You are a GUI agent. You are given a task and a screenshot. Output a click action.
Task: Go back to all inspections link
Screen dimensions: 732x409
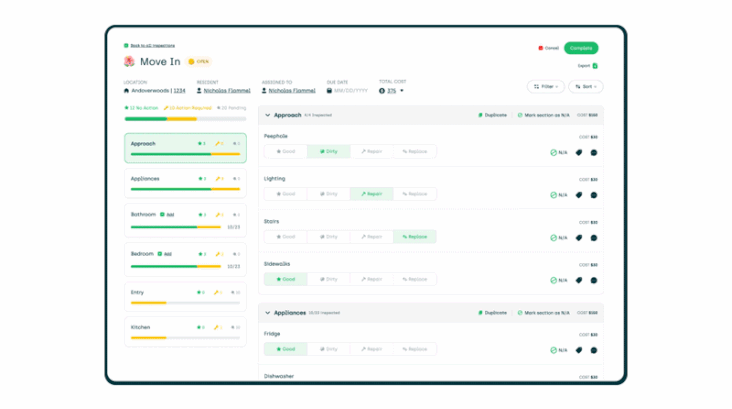coord(153,45)
